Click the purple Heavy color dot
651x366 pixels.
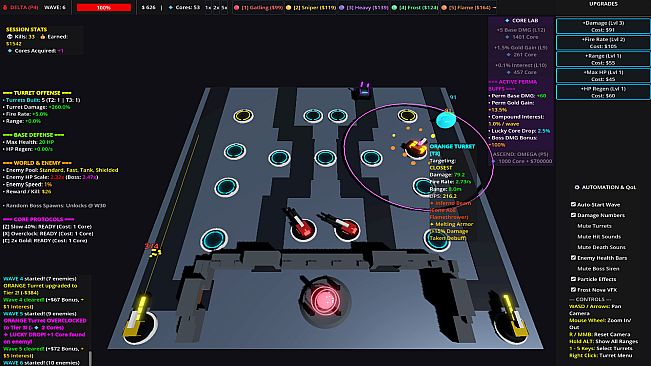(x=342, y=7)
